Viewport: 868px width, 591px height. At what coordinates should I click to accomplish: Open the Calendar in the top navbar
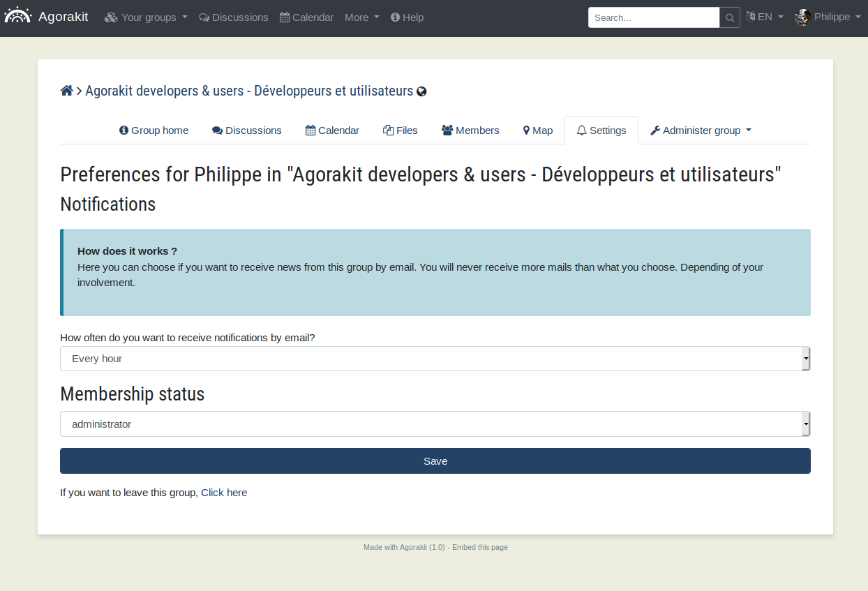306,17
